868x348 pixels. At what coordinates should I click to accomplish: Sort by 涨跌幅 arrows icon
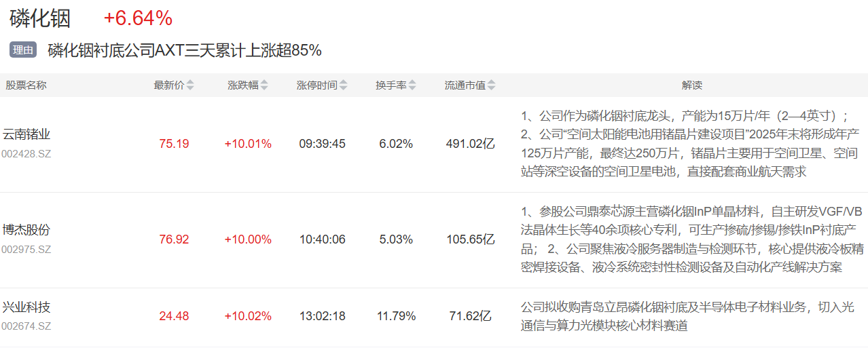(264, 85)
